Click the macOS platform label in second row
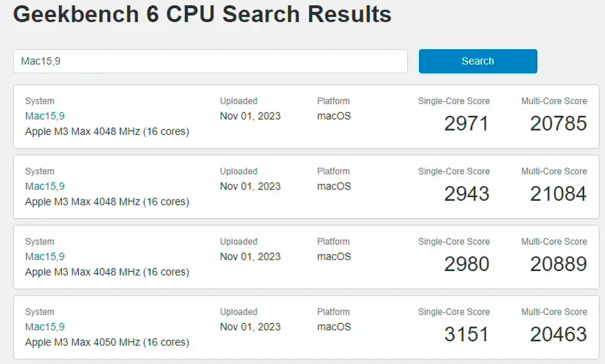This screenshot has width=605, height=364. tap(334, 186)
